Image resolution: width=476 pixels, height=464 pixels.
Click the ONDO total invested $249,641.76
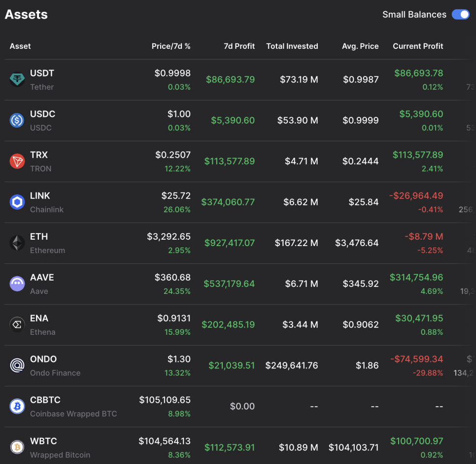tap(291, 365)
